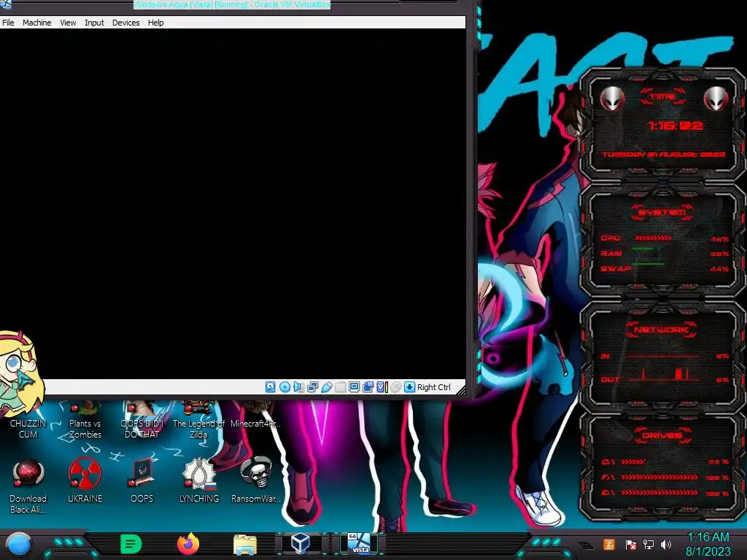The height and width of the screenshot is (560, 747).
Task: Open the Devices menu
Action: coord(125,23)
